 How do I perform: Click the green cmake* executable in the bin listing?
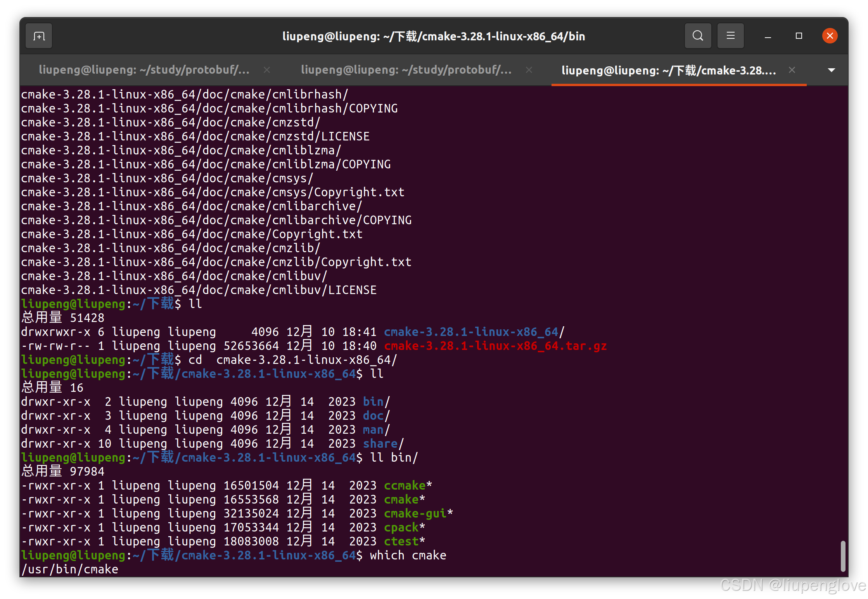[404, 499]
